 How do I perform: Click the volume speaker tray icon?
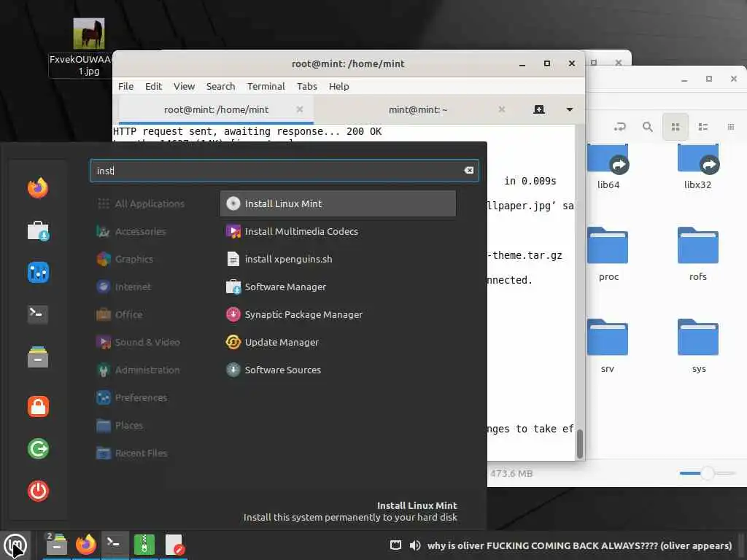pyautogui.click(x=415, y=545)
